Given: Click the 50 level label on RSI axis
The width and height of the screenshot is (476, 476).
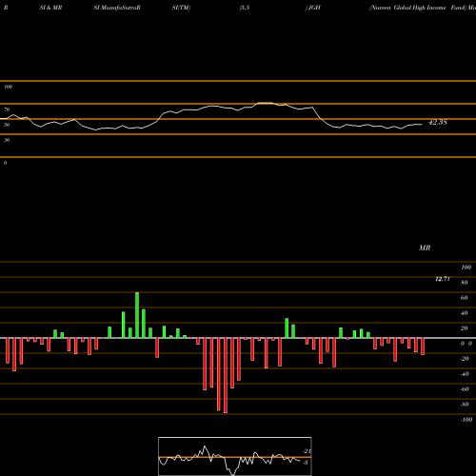Looking at the screenshot, I should [7, 125].
